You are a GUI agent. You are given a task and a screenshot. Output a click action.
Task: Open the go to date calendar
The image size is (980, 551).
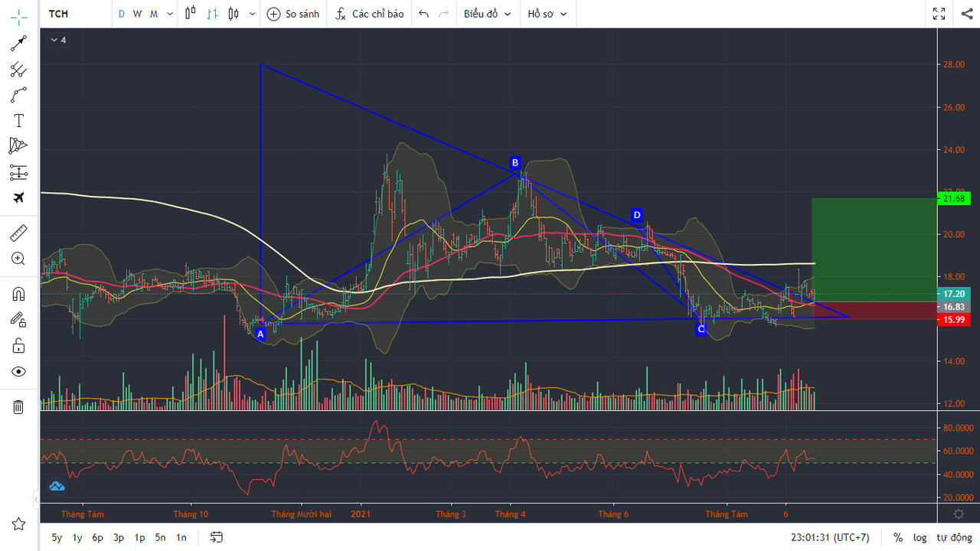pyautogui.click(x=217, y=537)
